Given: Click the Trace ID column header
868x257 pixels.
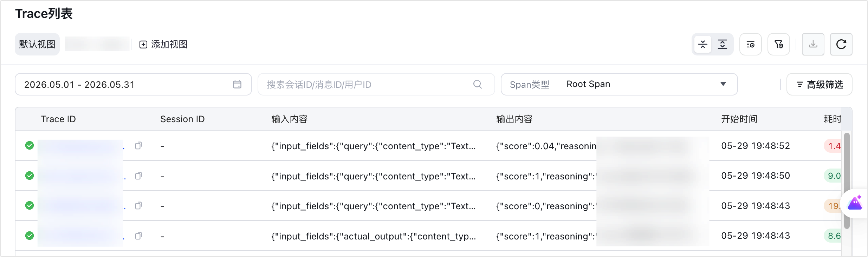Looking at the screenshot, I should coord(58,119).
